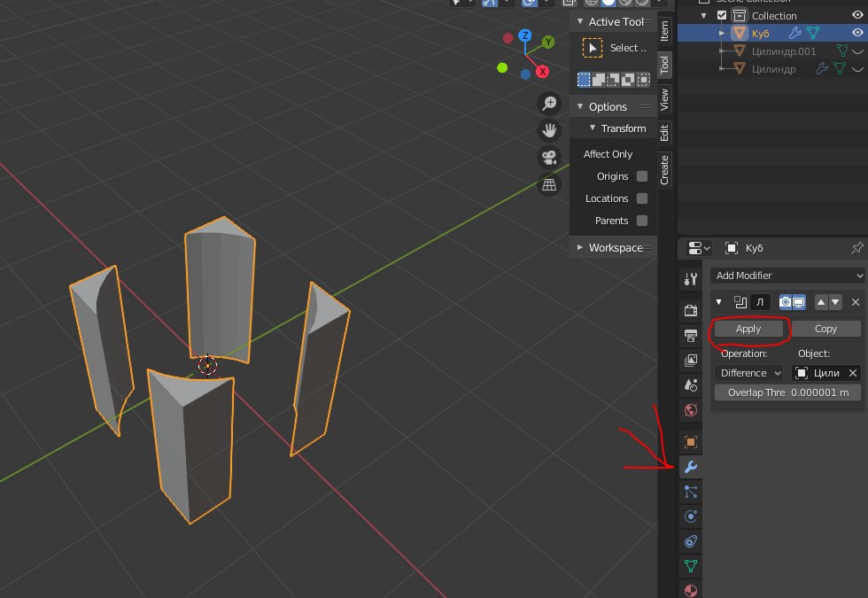Open the World properties tab icon
The height and width of the screenshot is (598, 868).
[690, 410]
